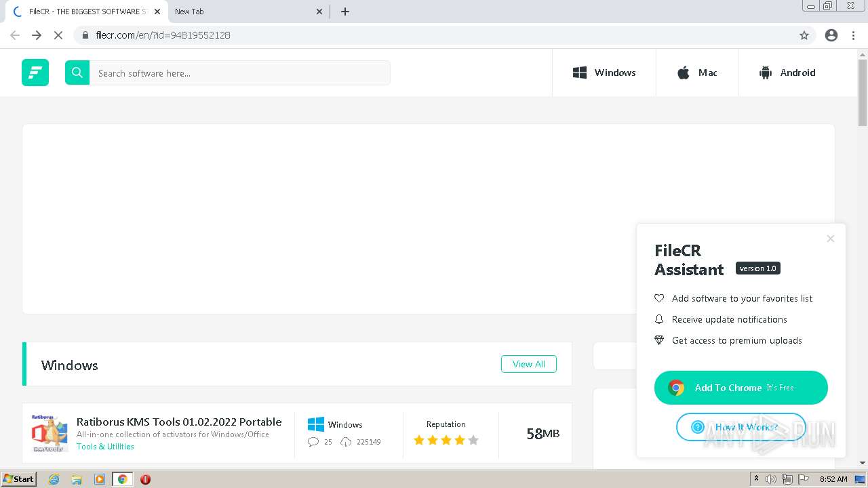Image resolution: width=868 pixels, height=488 pixels.
Task: Click the comments bubble icon showing 25
Action: pyautogui.click(x=313, y=442)
